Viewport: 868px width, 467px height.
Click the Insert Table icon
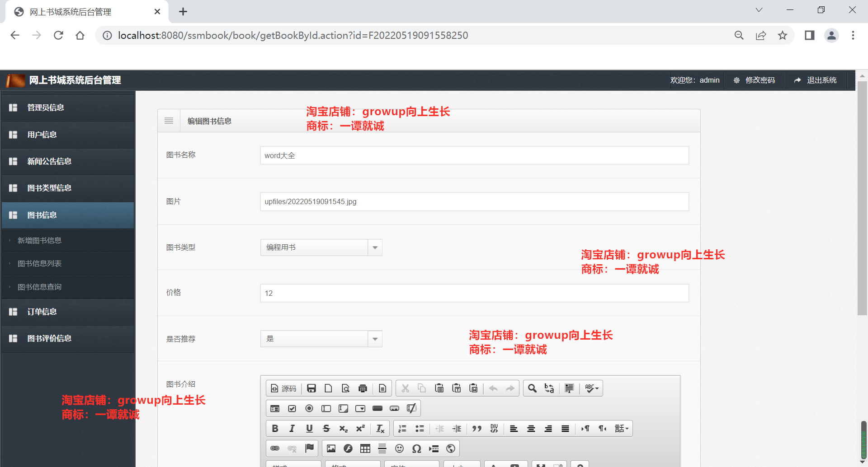pos(365,448)
